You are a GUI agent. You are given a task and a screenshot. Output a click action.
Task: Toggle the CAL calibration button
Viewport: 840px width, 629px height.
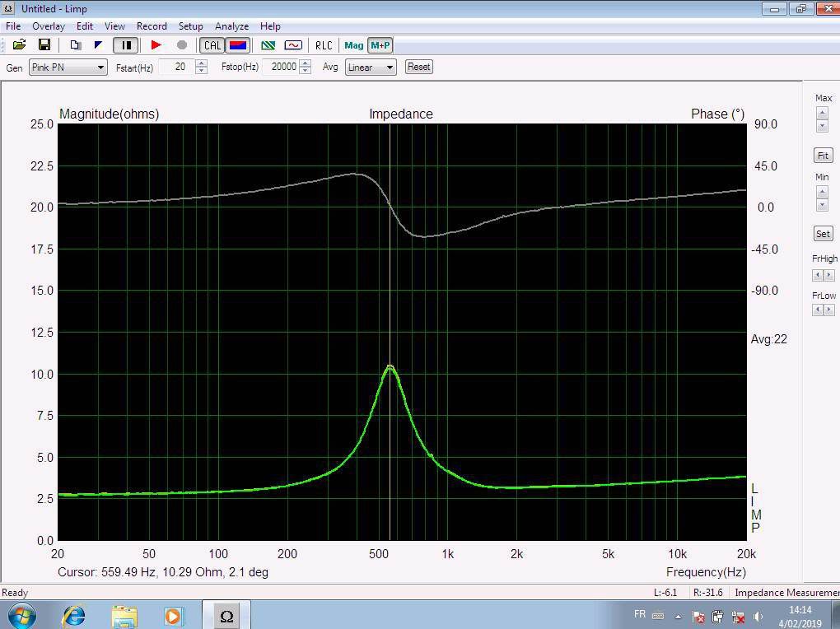[x=212, y=45]
